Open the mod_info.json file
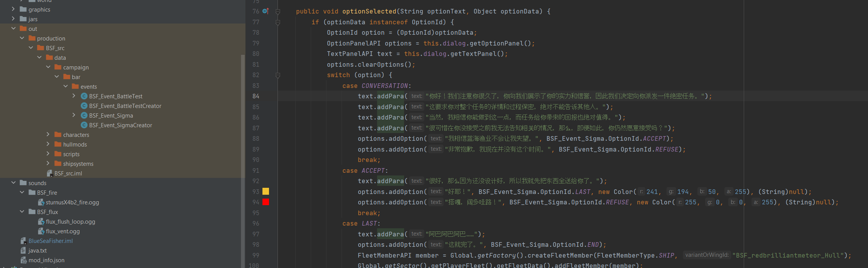Image resolution: width=868 pixels, height=268 pixels. pyautogui.click(x=46, y=260)
